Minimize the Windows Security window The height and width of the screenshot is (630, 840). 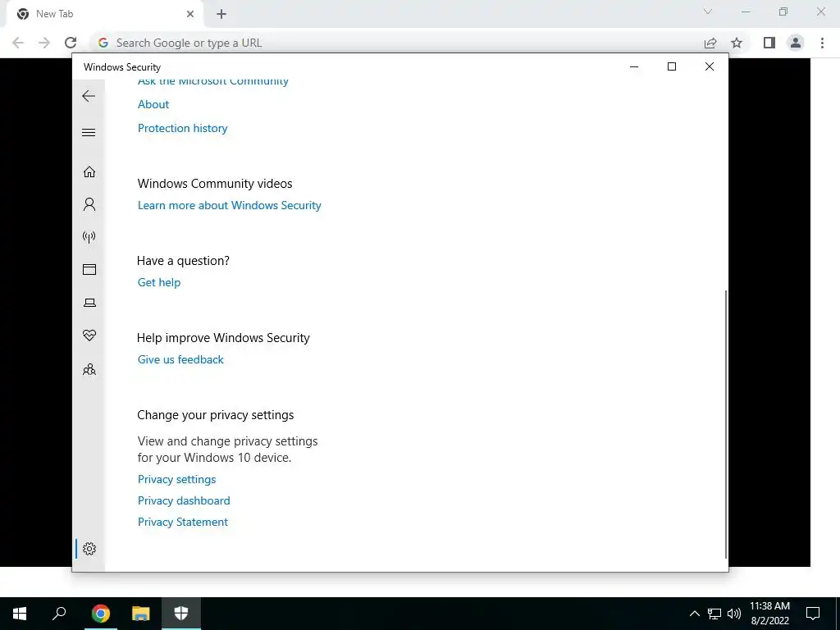coord(634,66)
